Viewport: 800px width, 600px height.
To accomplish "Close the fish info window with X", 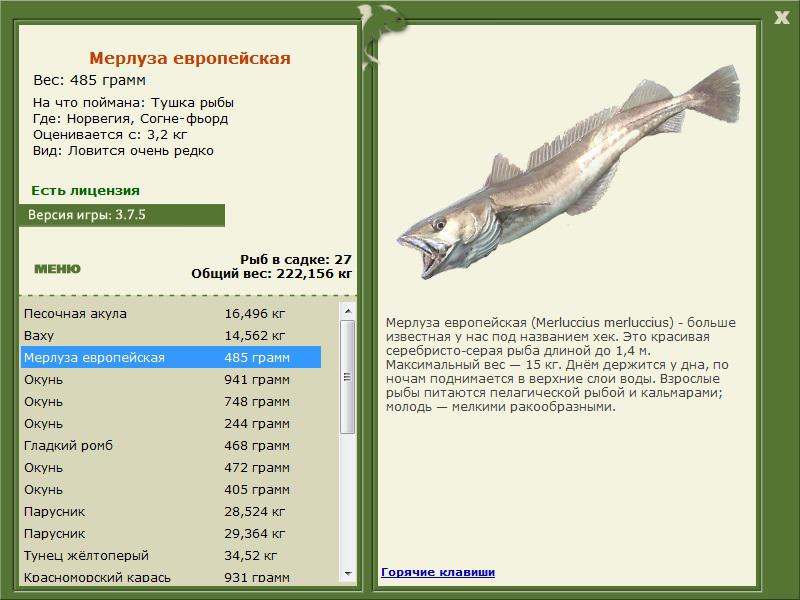I will (x=780, y=15).
